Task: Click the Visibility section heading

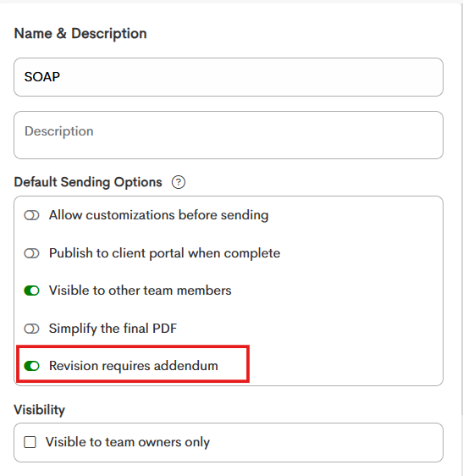Action: pos(40,410)
